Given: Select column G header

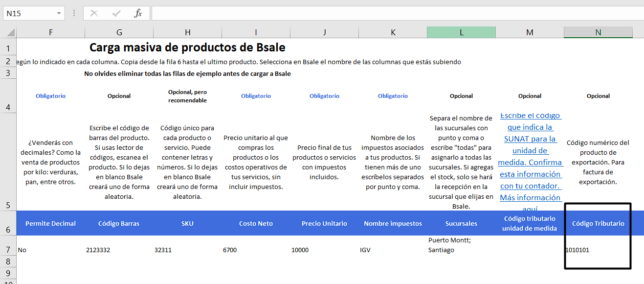Looking at the screenshot, I should point(119,32).
